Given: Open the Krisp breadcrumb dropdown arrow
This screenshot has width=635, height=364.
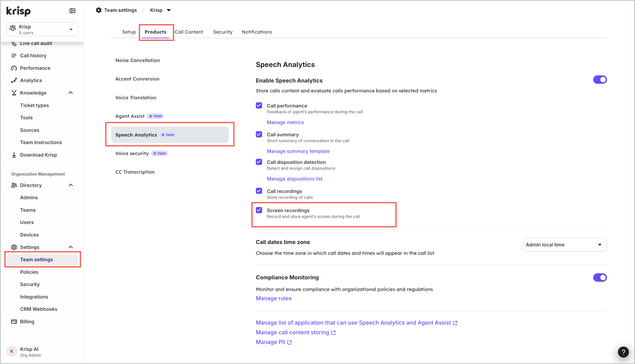Looking at the screenshot, I should click(169, 10).
